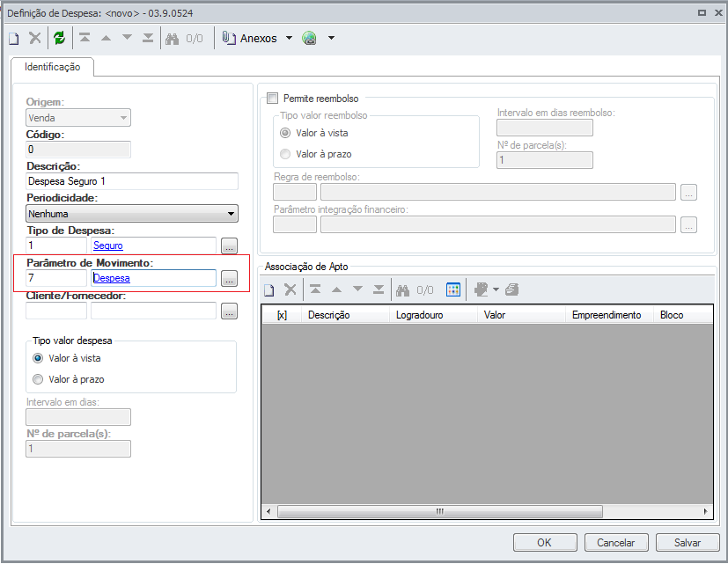
Task: Click the binoculars search icon in top toolbar
Action: [x=173, y=39]
